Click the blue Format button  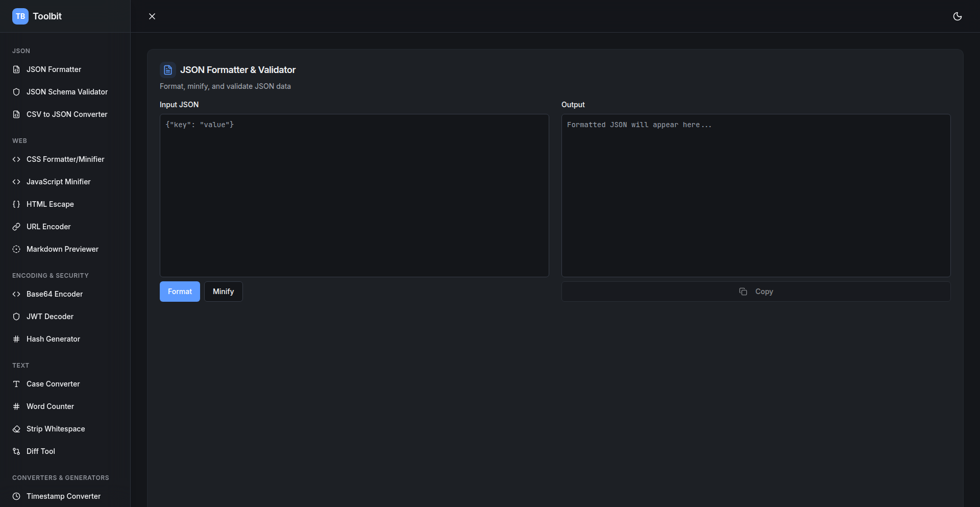[180, 292]
